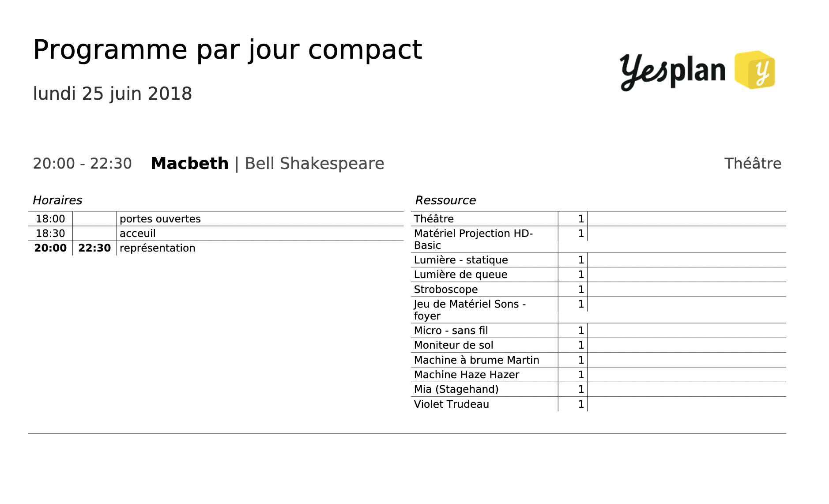829x504 pixels.
Task: Click the yellow Yesplan cube icon
Action: 754,70
